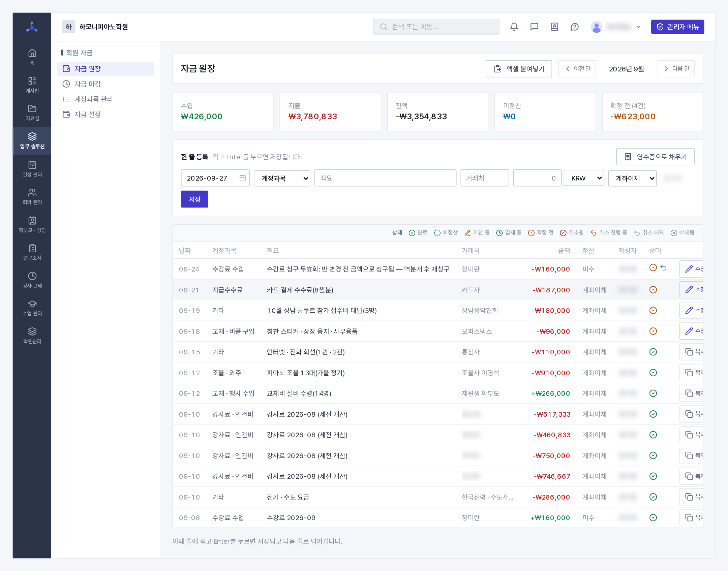
Task: Open 일정 관리 in the sidebar
Action: point(32,169)
